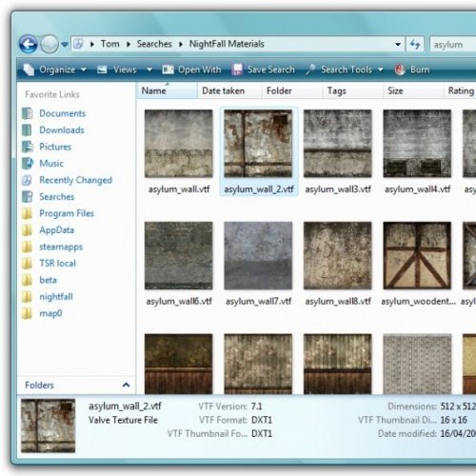Click the nightfall folder icon
This screenshot has height=476, width=476.
[x=28, y=296]
